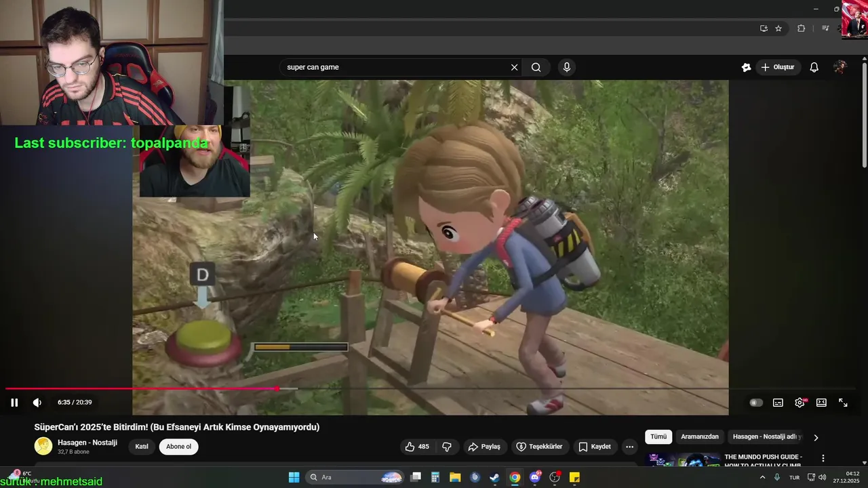Enter fullscreen mode on the player

coord(843,403)
